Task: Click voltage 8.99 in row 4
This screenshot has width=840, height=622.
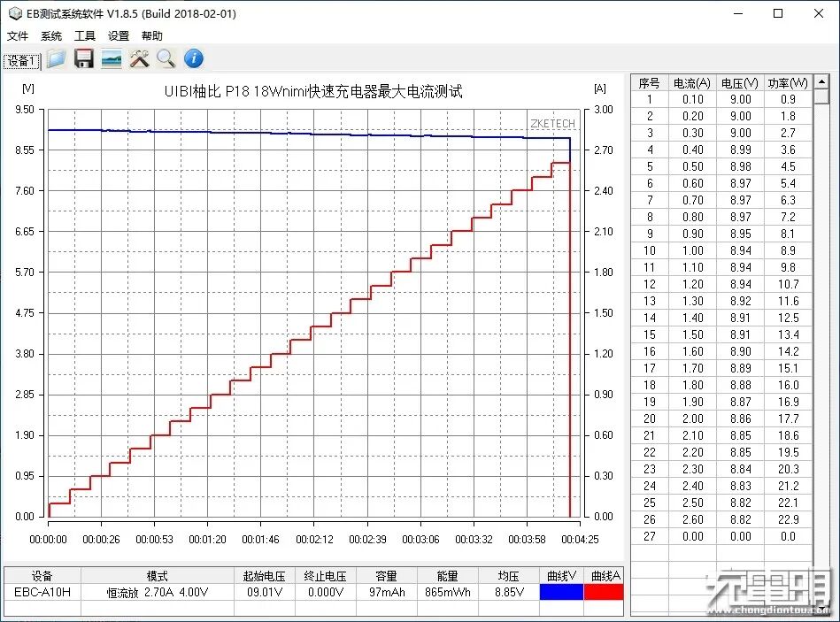Action: (x=740, y=150)
